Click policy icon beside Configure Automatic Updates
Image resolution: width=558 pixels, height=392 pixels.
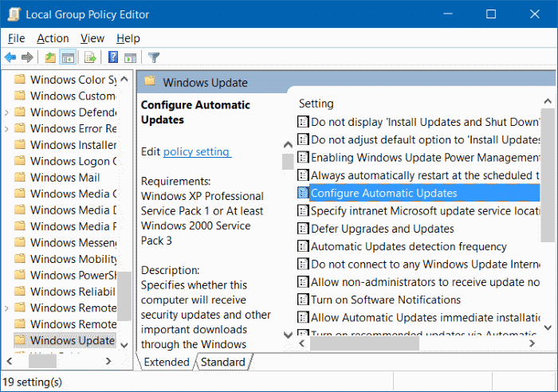[303, 193]
